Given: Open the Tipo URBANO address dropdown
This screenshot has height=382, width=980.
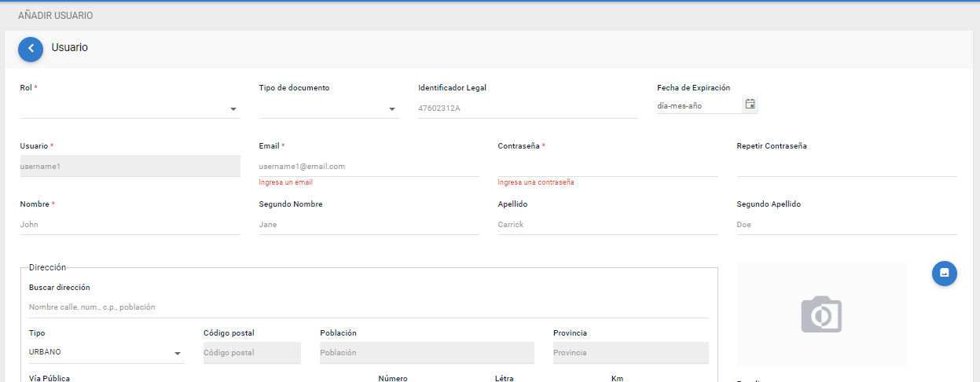Looking at the screenshot, I should [107, 353].
